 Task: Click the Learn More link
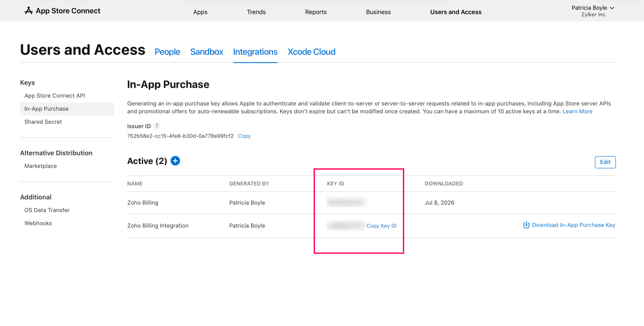(x=577, y=111)
